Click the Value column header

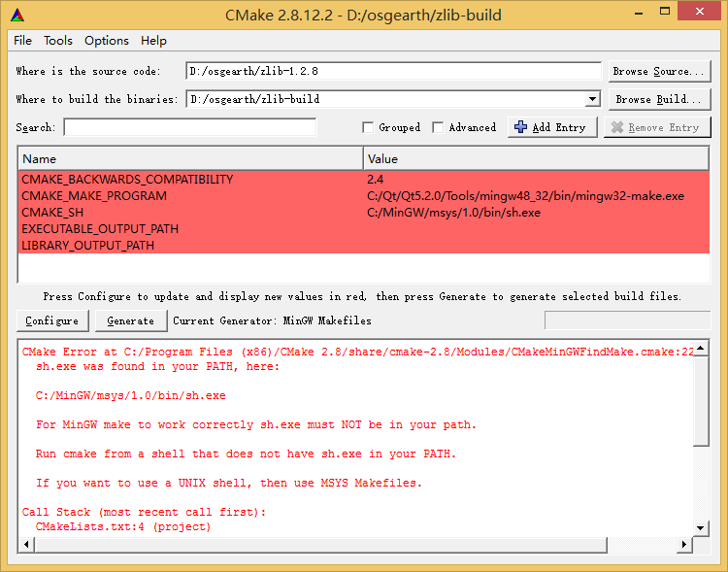point(536,159)
